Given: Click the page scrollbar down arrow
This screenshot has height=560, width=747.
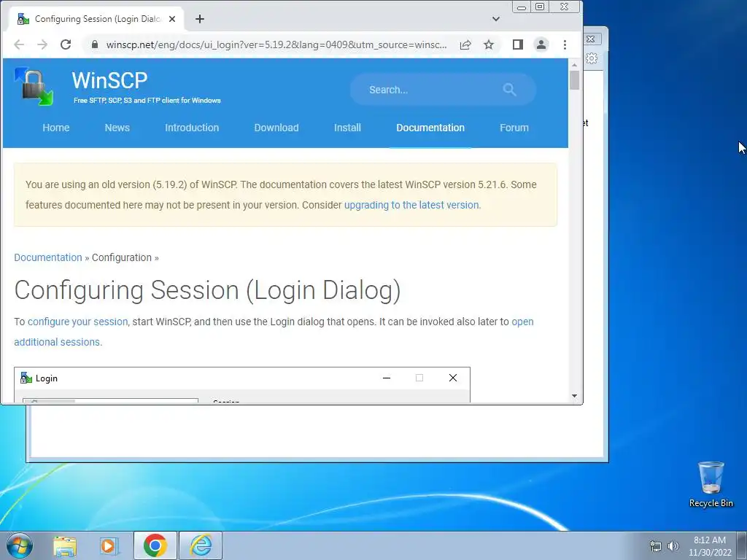Looking at the screenshot, I should point(575,396).
